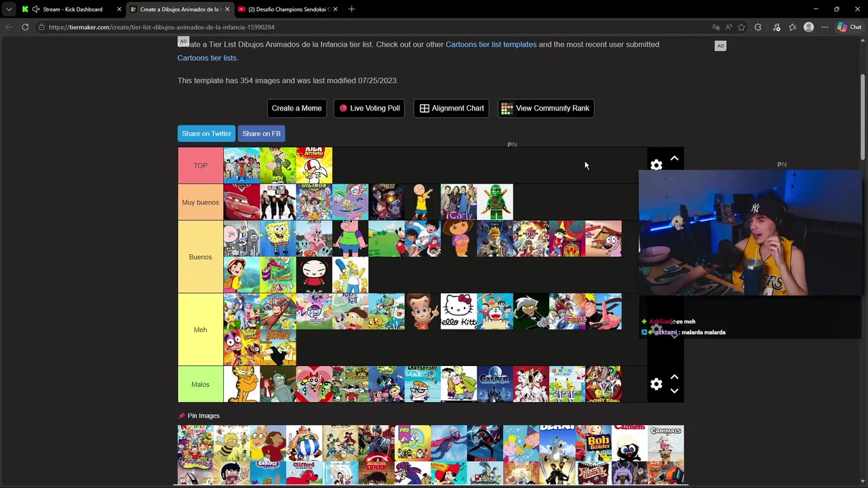Click the TOP tier label
868x488 pixels.
pyautogui.click(x=200, y=165)
